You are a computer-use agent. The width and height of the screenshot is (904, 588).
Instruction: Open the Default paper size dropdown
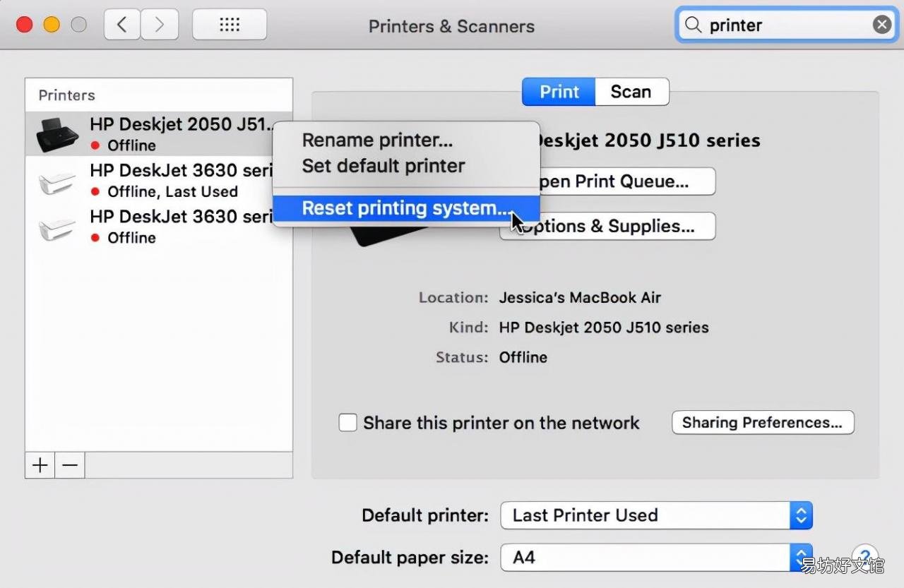coord(656,557)
